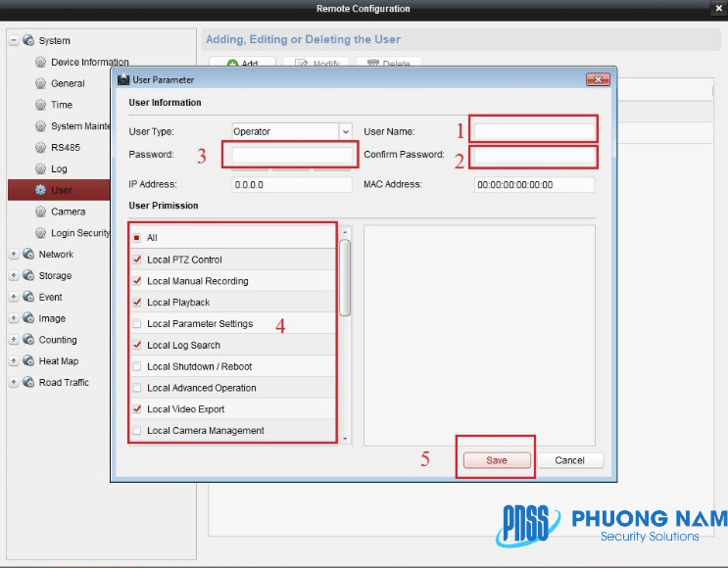The height and width of the screenshot is (568, 728).
Task: Click the gear icon beside Camera
Action: coord(40,212)
